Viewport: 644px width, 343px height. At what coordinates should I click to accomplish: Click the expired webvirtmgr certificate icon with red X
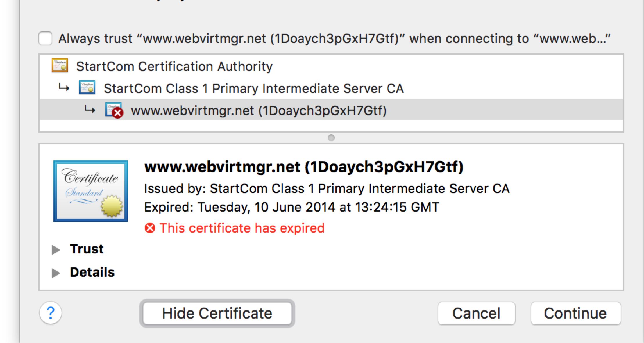click(114, 110)
